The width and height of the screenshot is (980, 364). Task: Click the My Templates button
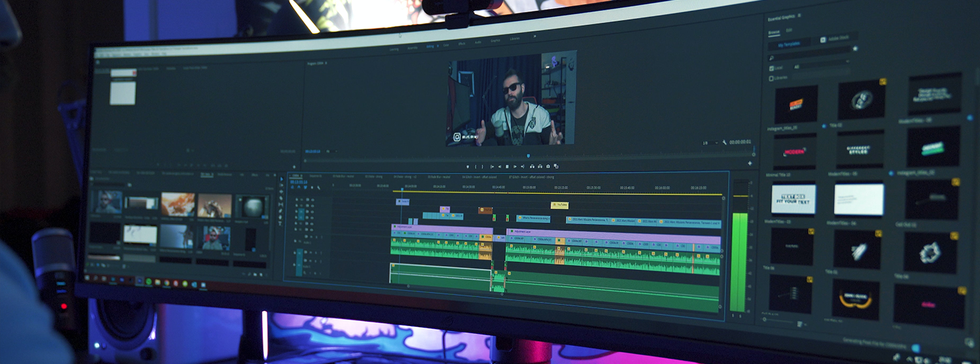click(789, 44)
